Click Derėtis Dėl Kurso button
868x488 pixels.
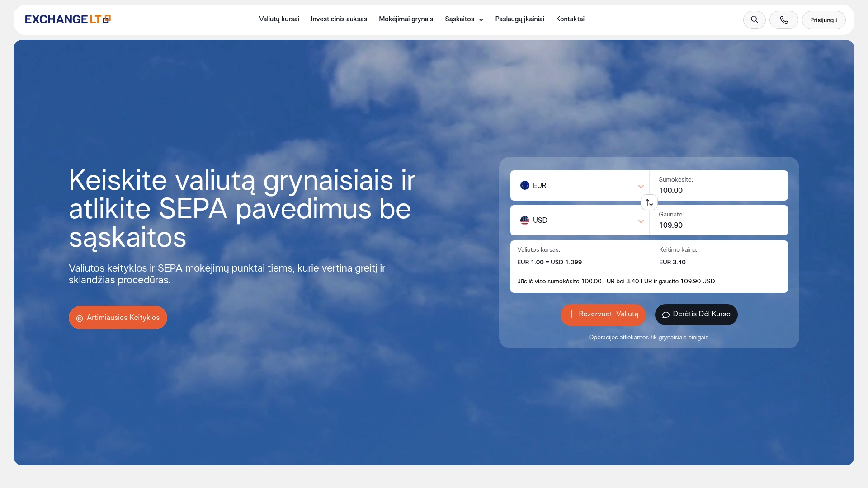point(696,314)
